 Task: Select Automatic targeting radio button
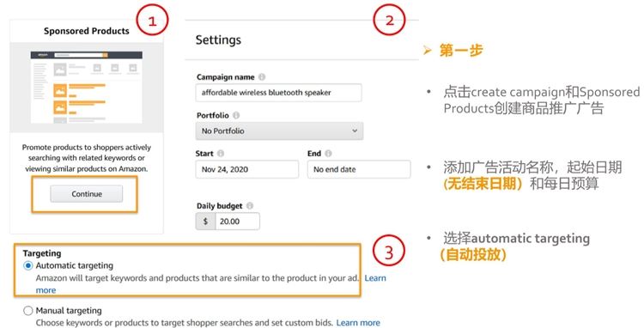click(28, 265)
